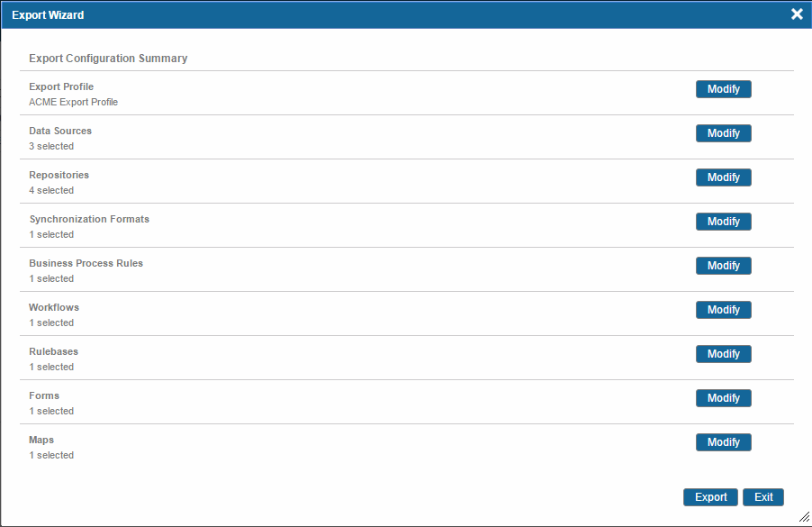Click the Data Sources label

point(60,131)
